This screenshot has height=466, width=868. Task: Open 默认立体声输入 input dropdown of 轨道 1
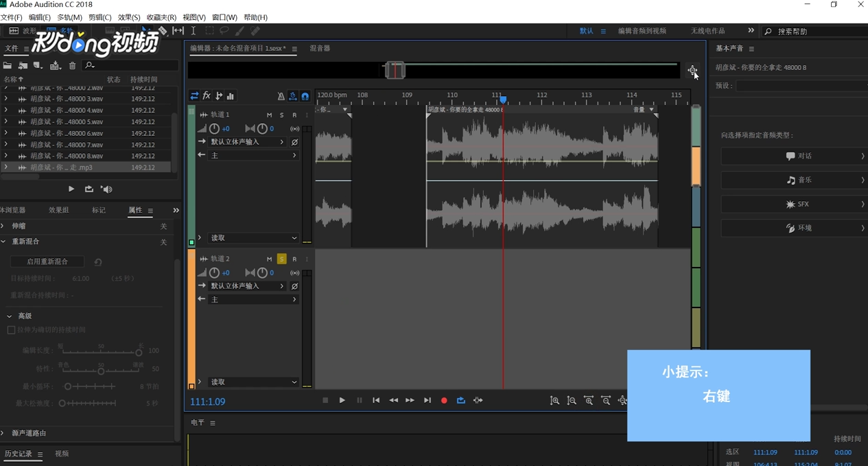[248, 142]
